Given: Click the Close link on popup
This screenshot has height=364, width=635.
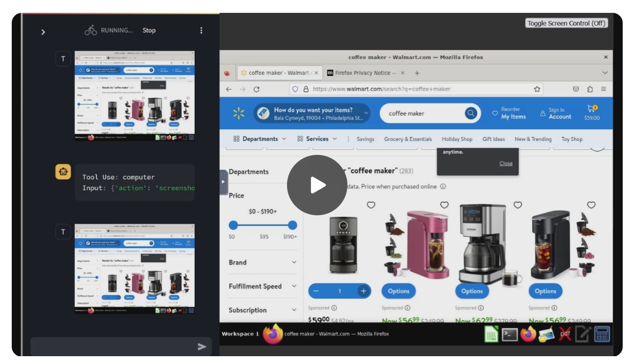Looking at the screenshot, I should 506,164.
